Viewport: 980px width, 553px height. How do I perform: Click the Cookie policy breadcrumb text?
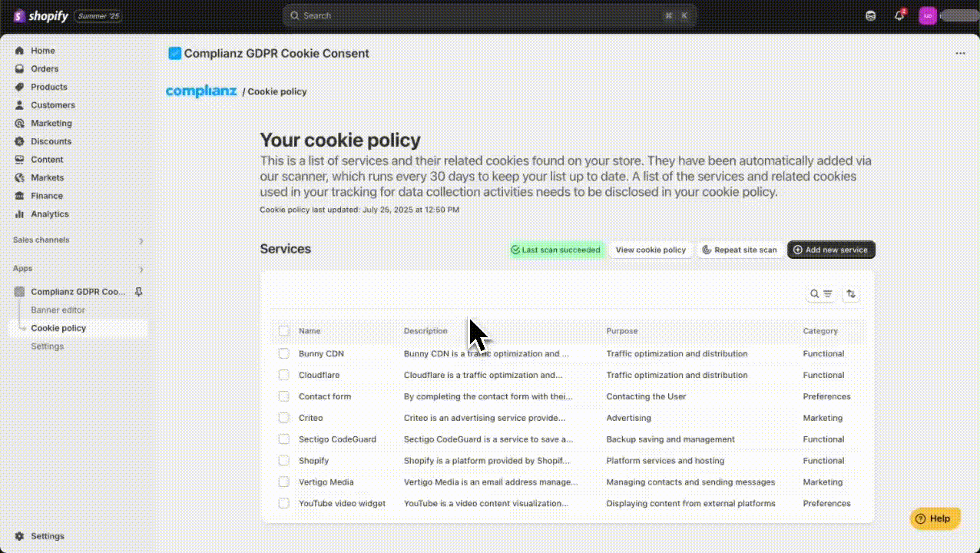click(277, 91)
